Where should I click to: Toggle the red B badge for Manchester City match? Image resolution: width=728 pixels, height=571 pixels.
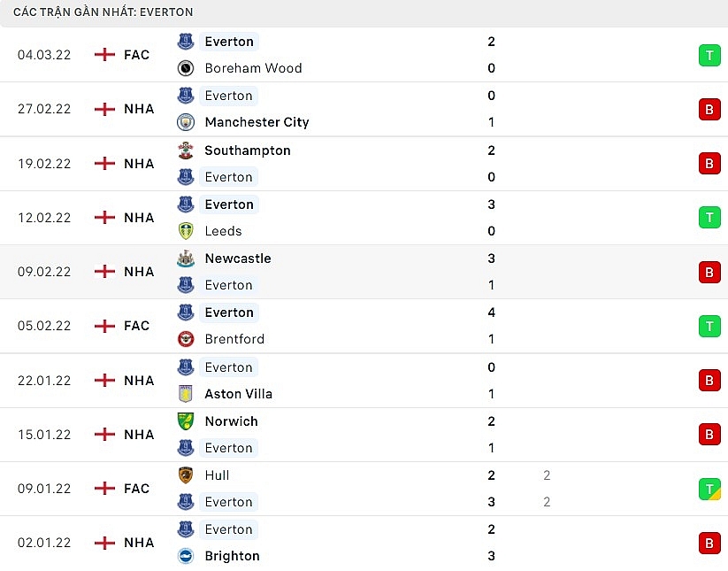click(x=709, y=109)
